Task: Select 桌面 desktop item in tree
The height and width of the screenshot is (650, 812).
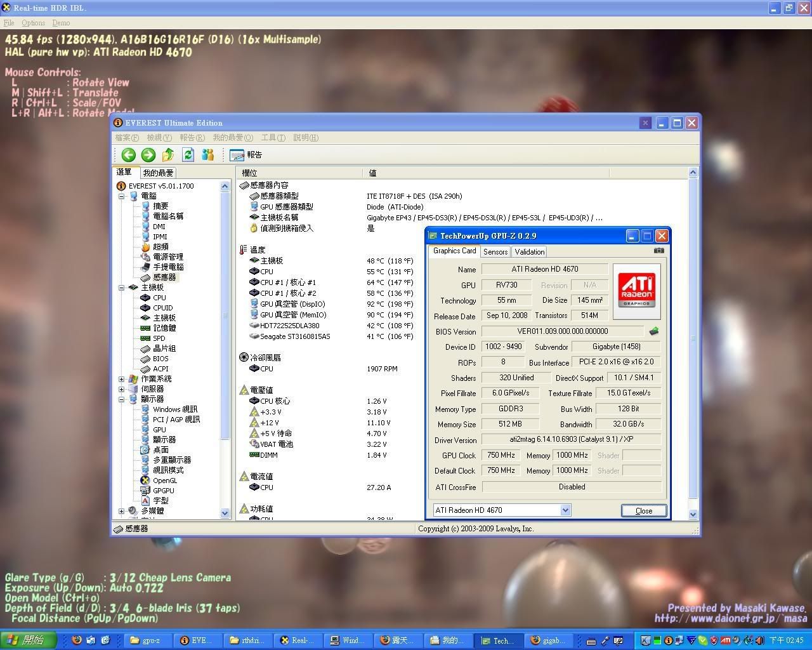Action: coord(160,450)
